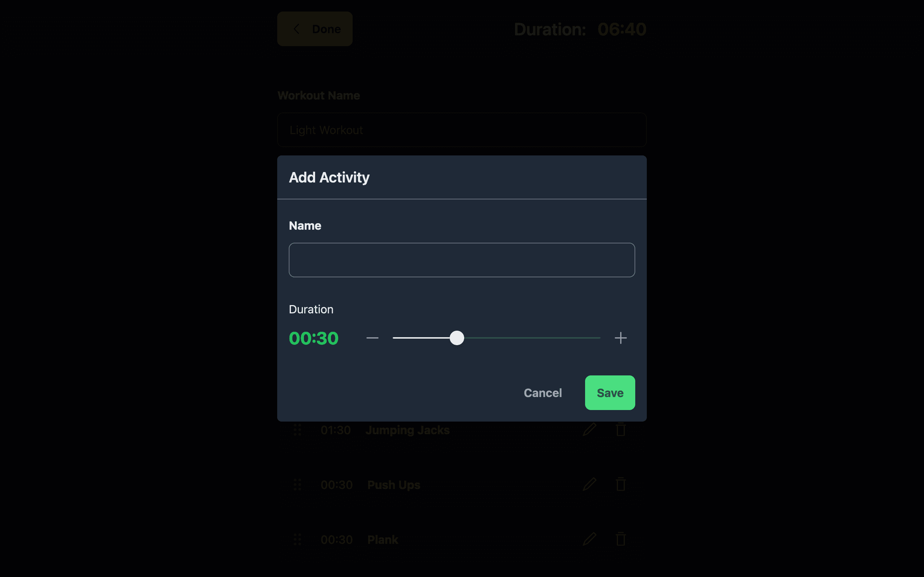Viewport: 924px width, 577px height.
Task: Click the Add Activity name input field
Action: (462, 260)
